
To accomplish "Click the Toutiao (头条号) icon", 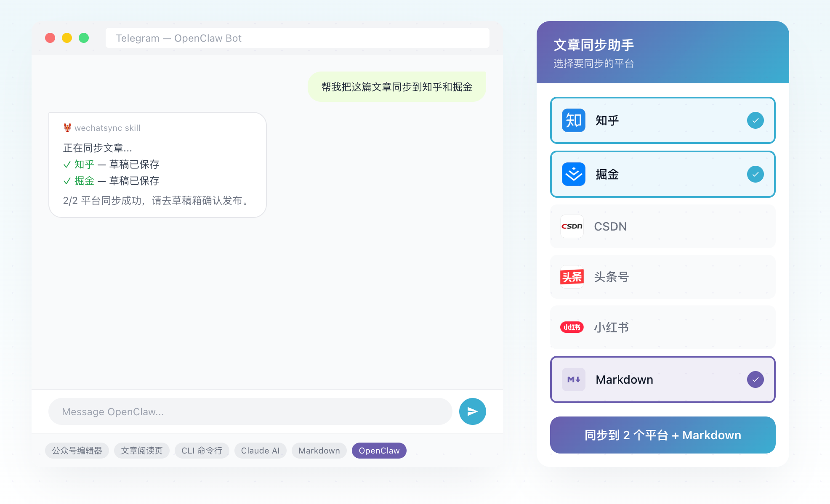I will [x=572, y=277].
